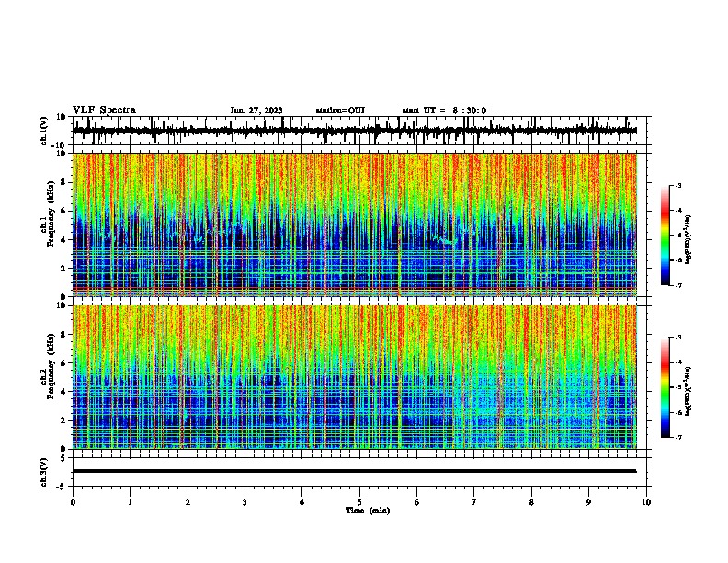Image resolution: width=728 pixels, height=563 pixels.
Task: Click the ch.1 spectrogram color bar
Action: pos(665,236)
